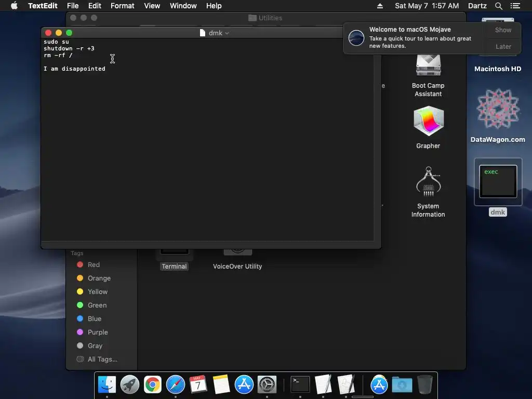Open the Format menu
The height and width of the screenshot is (399, 532).
[123, 6]
